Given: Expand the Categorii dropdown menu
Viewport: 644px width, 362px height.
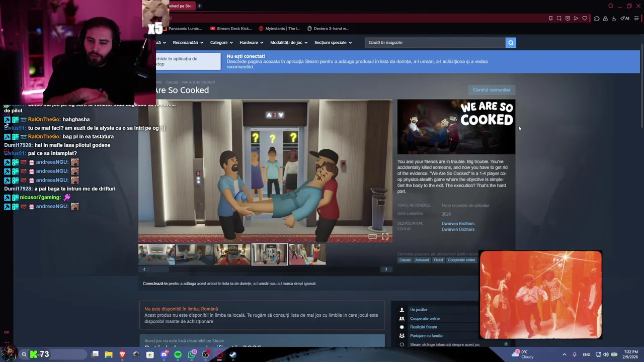Looking at the screenshot, I should 221,43.
